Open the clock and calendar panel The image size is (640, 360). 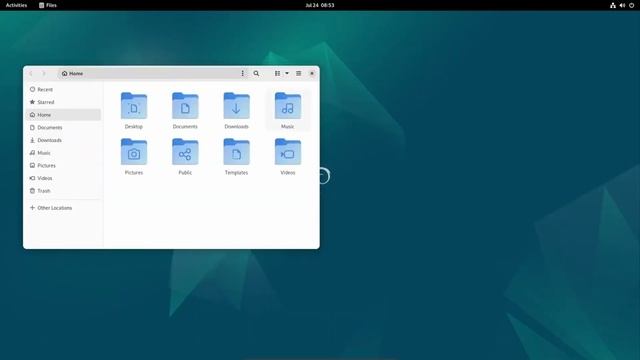tap(320, 5)
